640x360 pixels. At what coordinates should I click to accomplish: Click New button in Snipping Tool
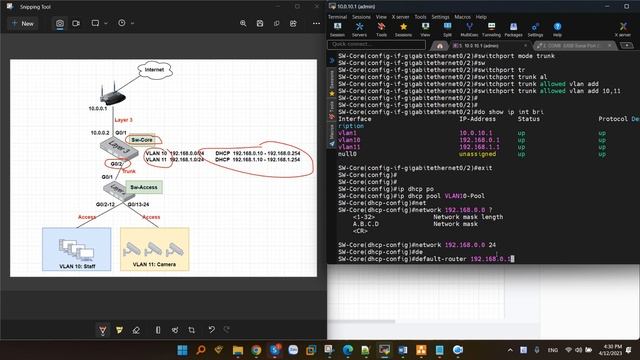click(23, 23)
